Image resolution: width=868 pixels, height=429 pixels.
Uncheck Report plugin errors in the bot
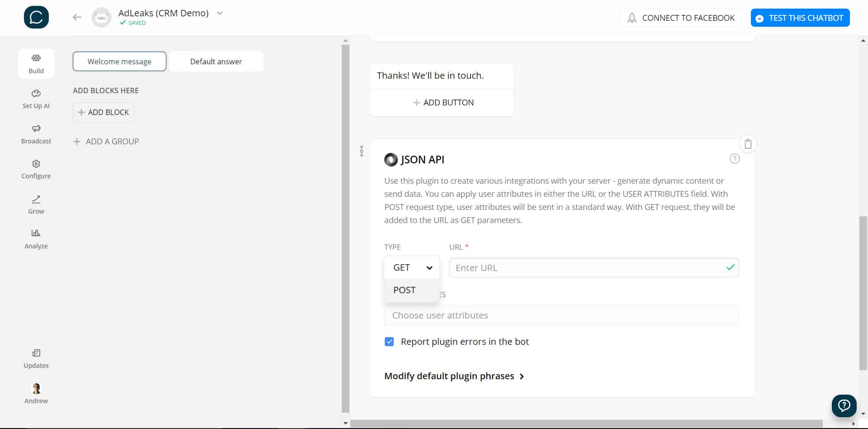(x=389, y=342)
